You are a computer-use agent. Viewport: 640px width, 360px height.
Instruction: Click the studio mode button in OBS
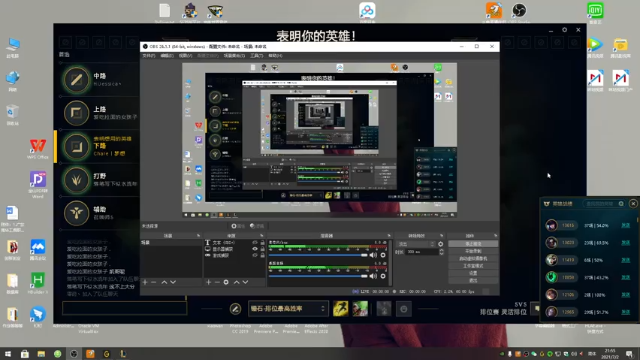point(473,266)
